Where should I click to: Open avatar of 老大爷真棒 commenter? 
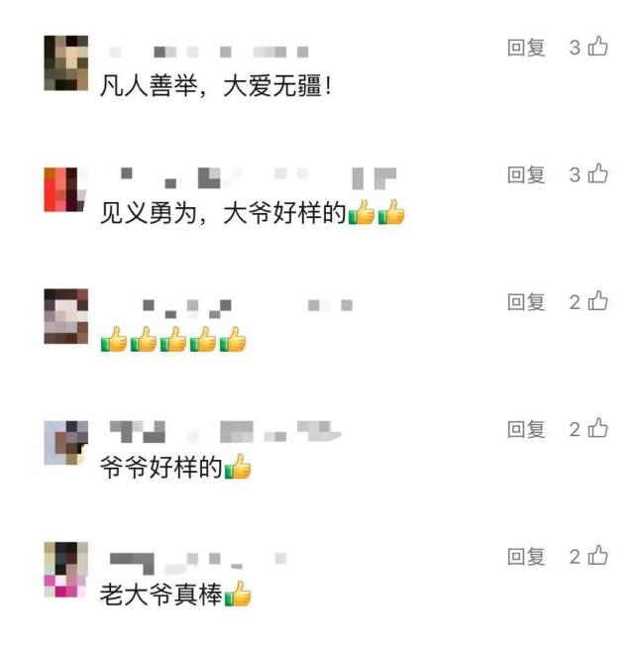pyautogui.click(x=66, y=570)
